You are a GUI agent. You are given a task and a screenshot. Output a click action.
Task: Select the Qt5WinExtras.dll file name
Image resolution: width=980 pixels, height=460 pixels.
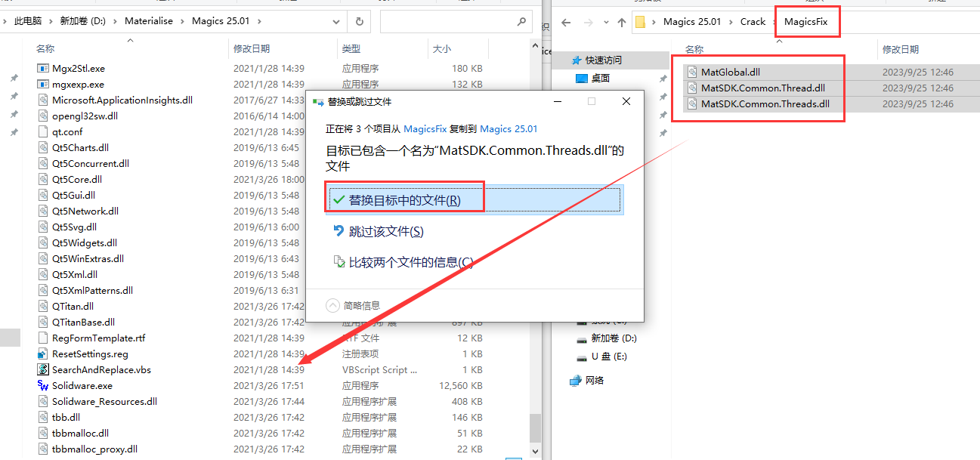pos(88,259)
